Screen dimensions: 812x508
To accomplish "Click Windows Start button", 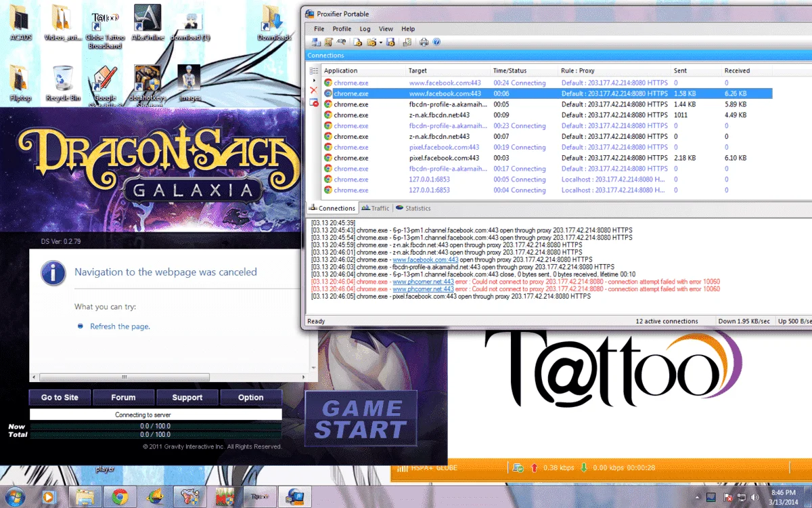I will pos(15,496).
